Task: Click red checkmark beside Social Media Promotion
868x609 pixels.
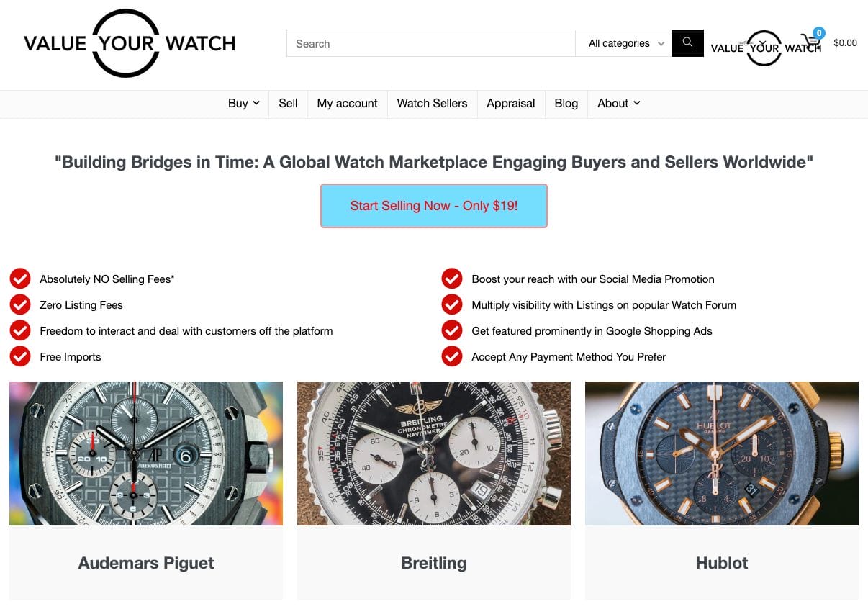Action: coord(452,279)
